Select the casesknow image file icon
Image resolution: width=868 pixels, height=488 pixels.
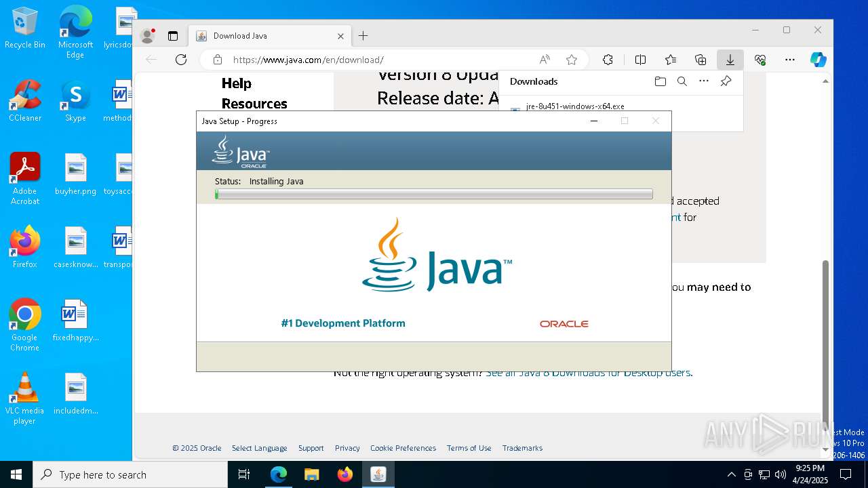(x=75, y=248)
